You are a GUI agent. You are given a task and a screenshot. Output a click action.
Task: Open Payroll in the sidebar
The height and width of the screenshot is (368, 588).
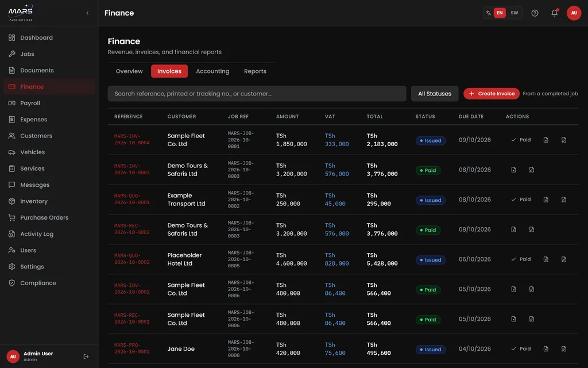49,103
